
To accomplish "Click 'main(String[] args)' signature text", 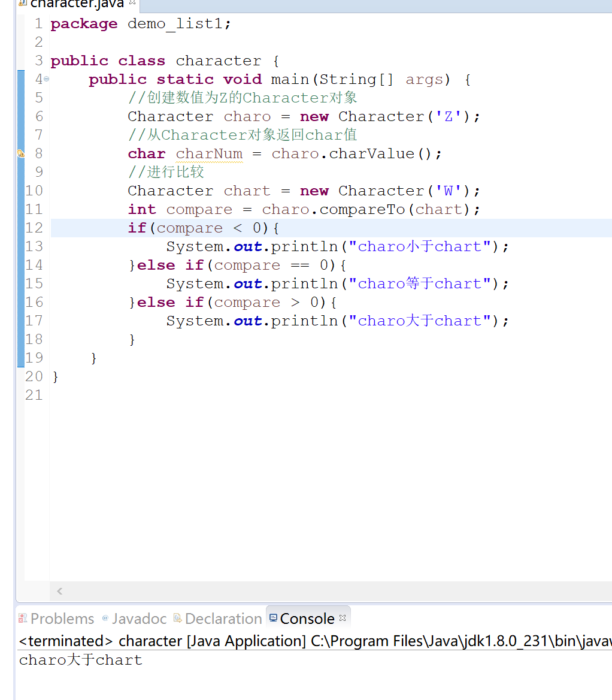I will [361, 80].
